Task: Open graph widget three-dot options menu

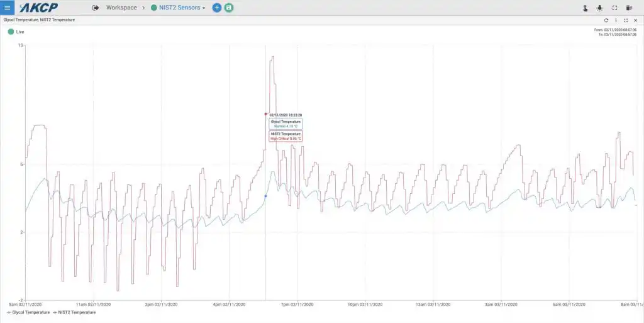Action: (x=616, y=20)
